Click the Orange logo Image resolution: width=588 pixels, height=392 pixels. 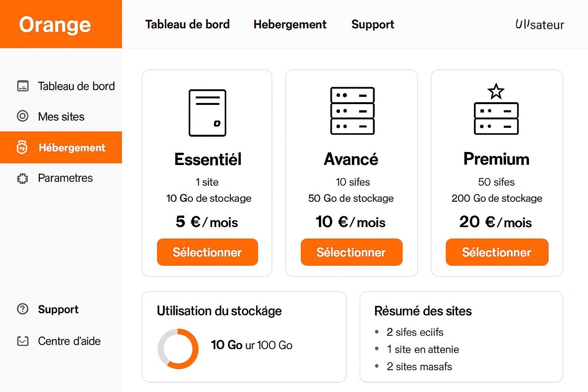[x=55, y=24]
